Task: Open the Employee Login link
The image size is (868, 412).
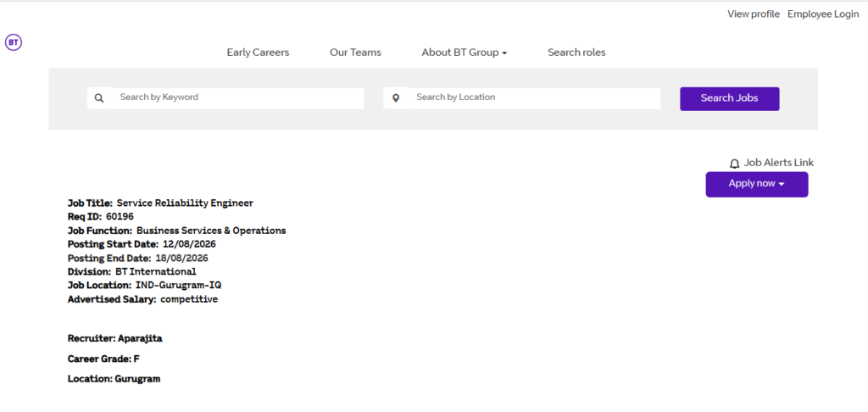Action: coord(823,14)
